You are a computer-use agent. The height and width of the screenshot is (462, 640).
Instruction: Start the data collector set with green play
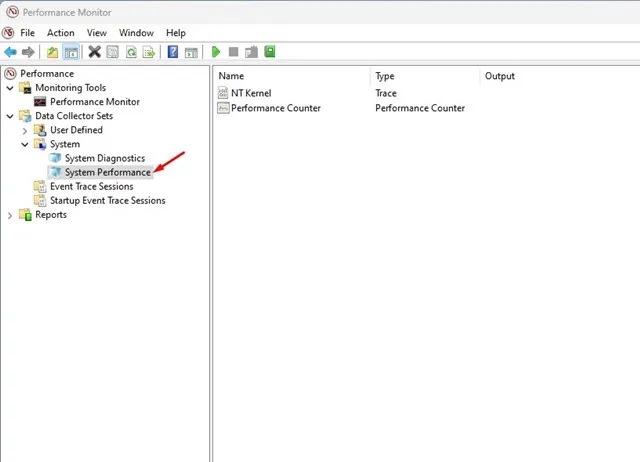click(216, 52)
